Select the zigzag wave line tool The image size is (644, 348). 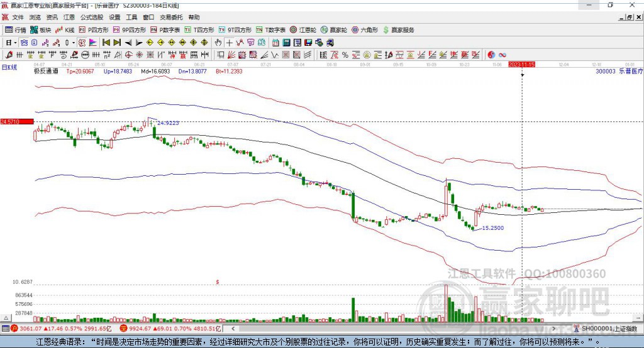(275, 55)
